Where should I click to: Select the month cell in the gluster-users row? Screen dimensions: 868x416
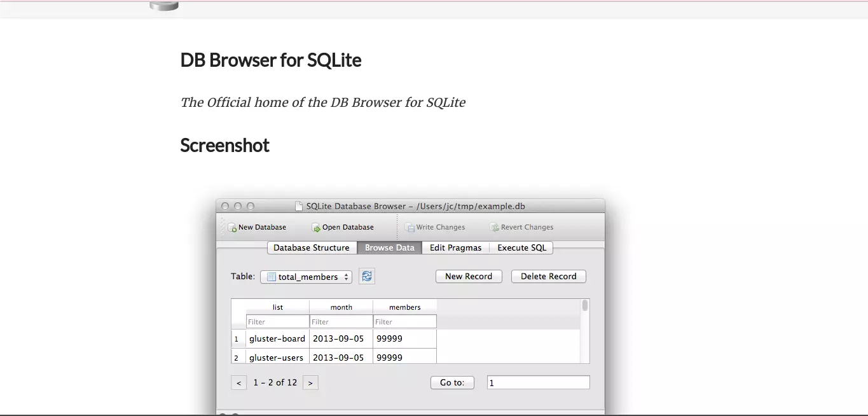341,356
